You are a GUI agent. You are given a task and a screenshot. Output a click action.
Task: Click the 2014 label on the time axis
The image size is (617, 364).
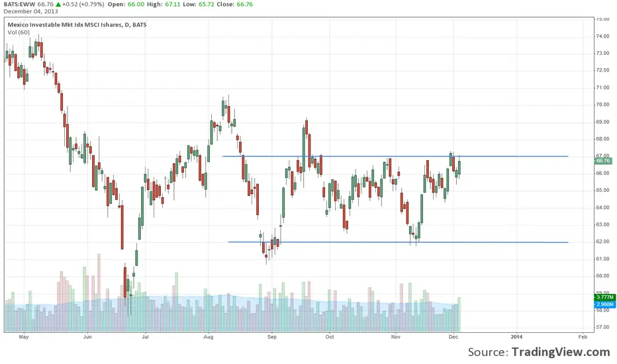pyautogui.click(x=517, y=337)
